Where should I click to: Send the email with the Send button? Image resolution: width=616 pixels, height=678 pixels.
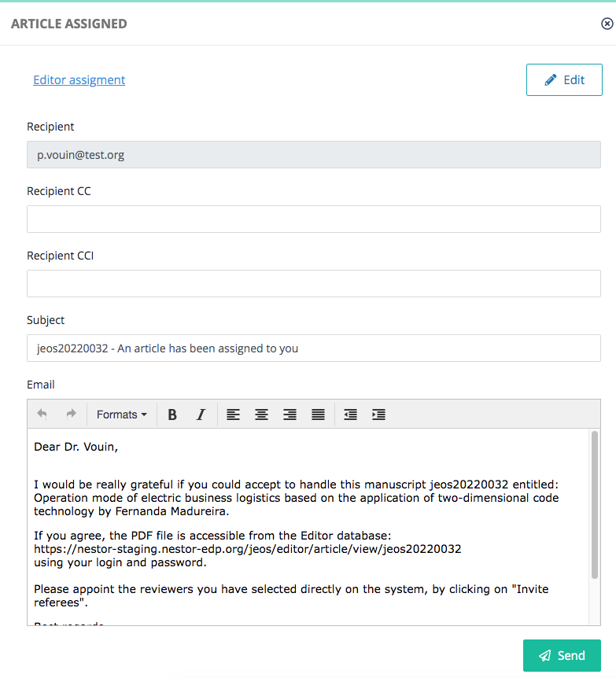[x=562, y=655]
